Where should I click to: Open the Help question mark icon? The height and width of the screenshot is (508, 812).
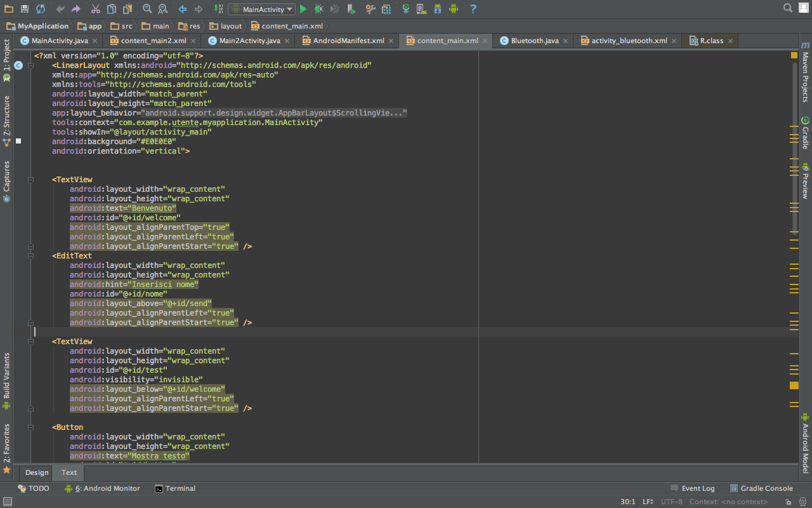473,9
